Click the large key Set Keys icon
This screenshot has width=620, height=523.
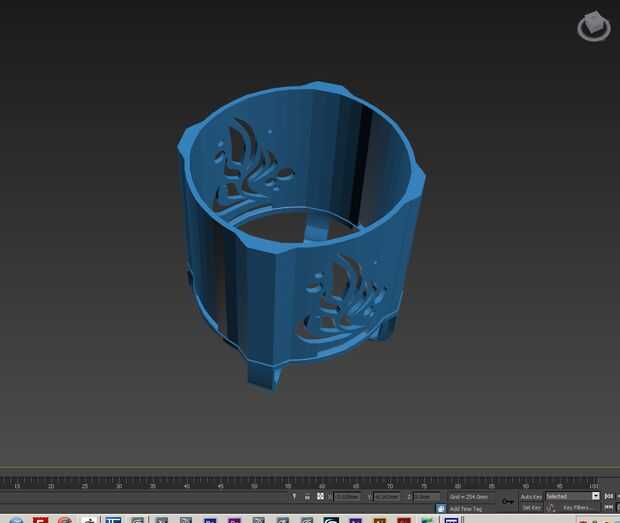(508, 501)
